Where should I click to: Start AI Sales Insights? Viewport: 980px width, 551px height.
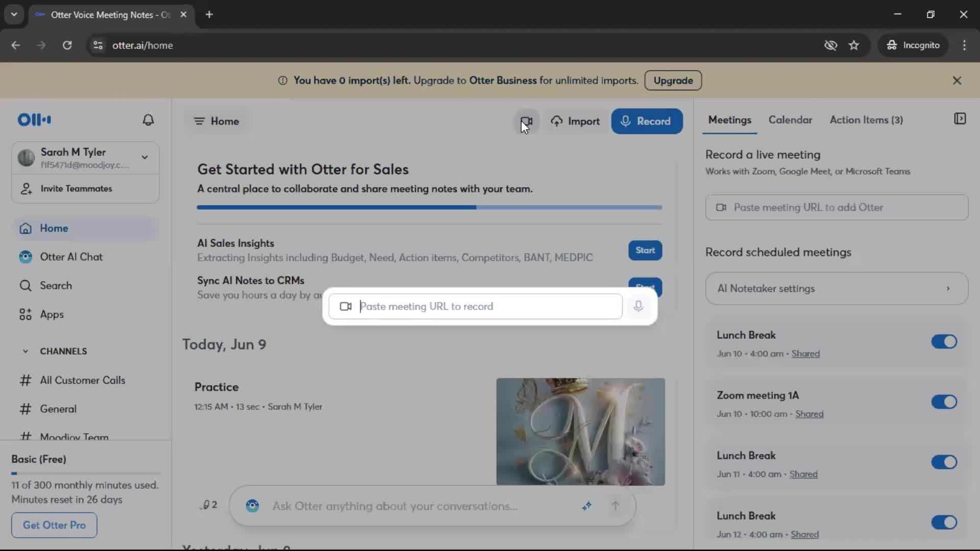[x=645, y=250]
